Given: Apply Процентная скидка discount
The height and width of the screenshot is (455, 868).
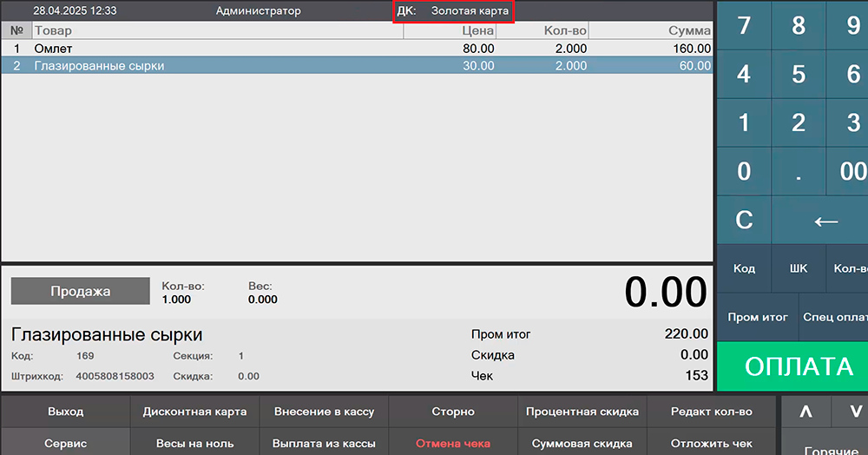Looking at the screenshot, I should [582, 412].
